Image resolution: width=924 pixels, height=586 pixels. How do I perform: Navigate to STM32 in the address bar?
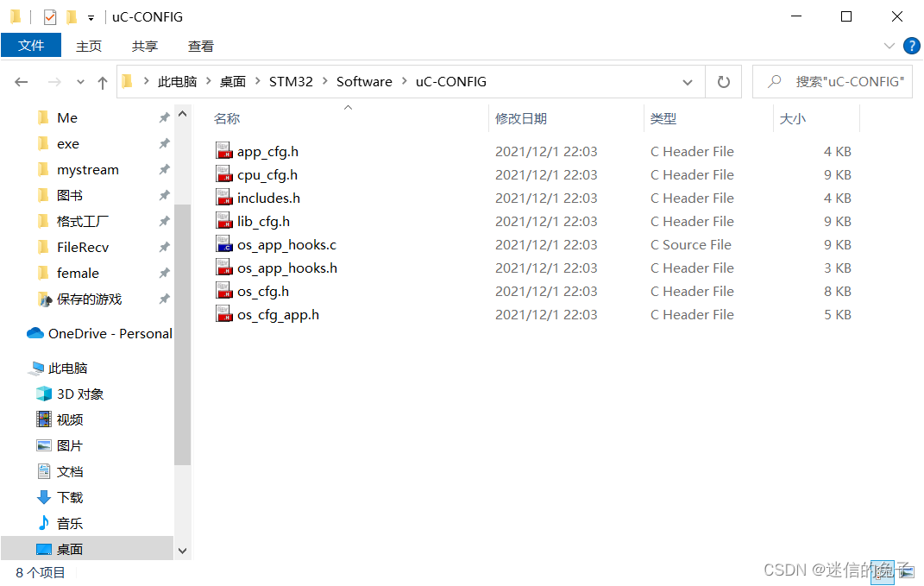(291, 81)
